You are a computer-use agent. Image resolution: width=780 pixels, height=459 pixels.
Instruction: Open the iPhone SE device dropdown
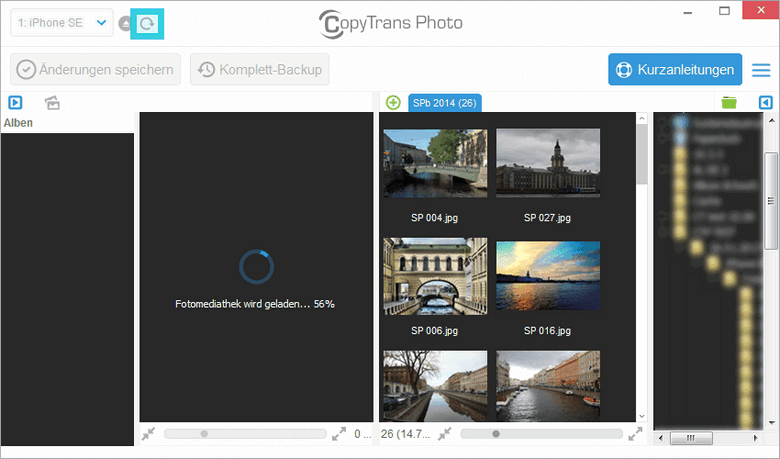pyautogui.click(x=62, y=23)
